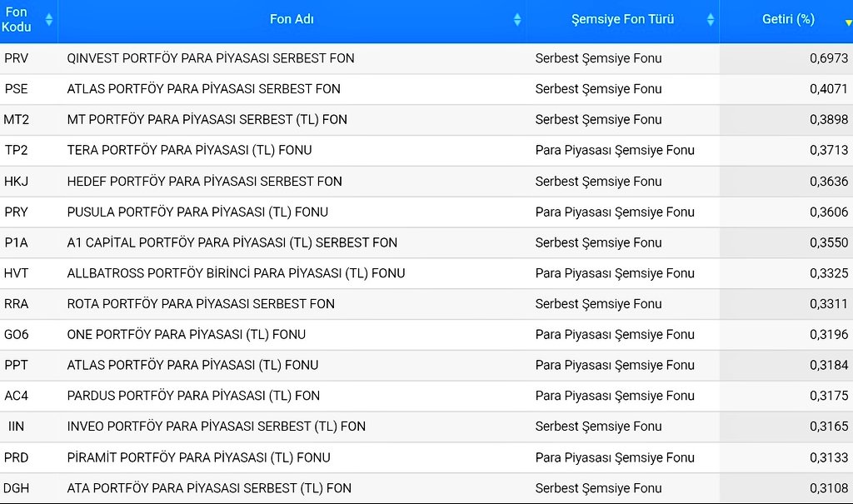Screen dimensions: 853x504
Task: Click the yellow Getiri sort arrow
Action: (848, 22)
